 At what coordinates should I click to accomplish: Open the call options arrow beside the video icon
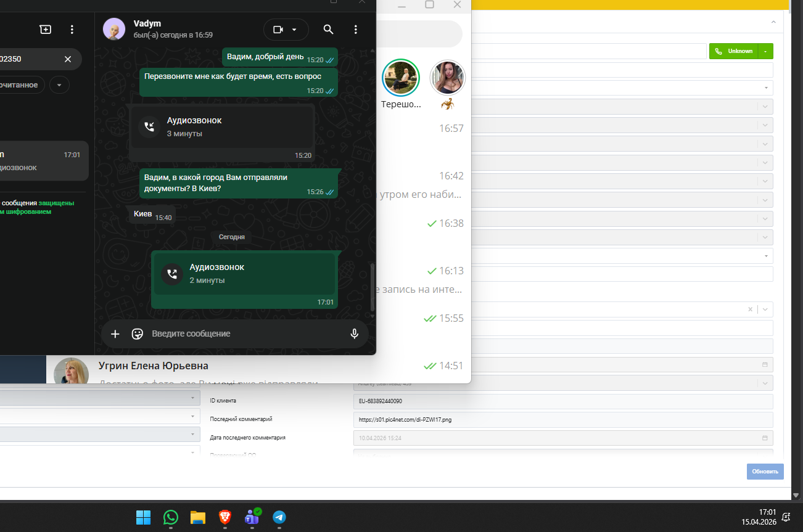coord(294,30)
